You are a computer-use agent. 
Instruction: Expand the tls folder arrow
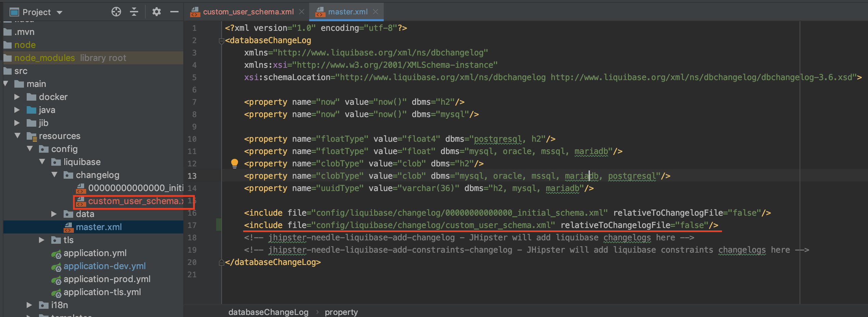pyautogui.click(x=41, y=240)
